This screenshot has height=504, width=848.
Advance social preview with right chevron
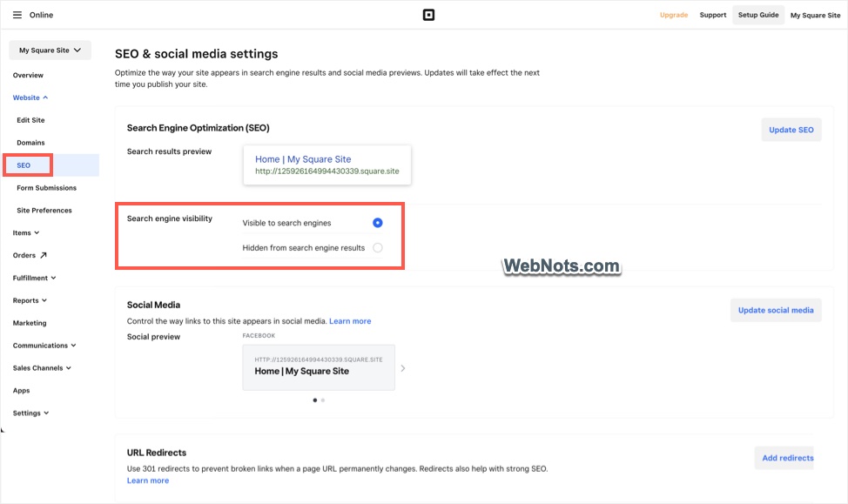click(403, 368)
